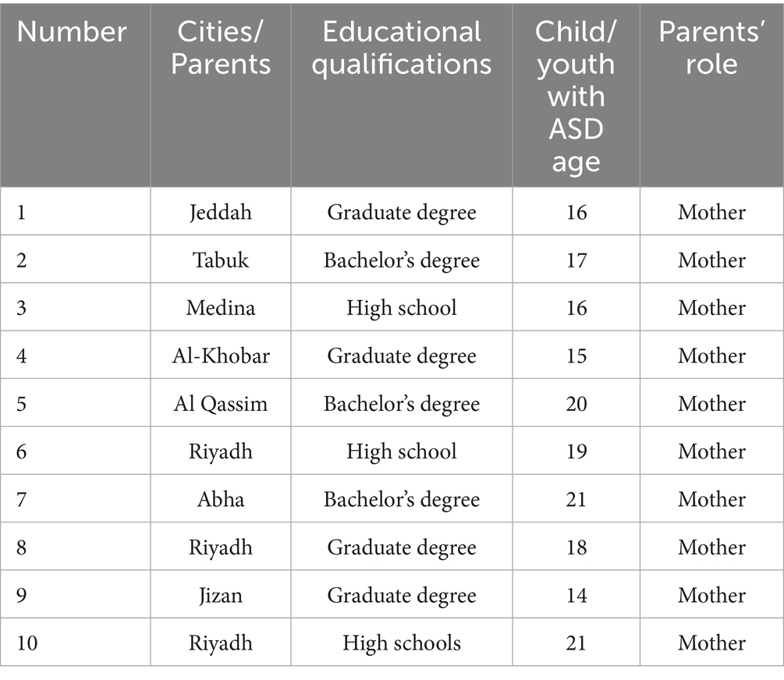Click the Jeddah city cell
This screenshot has width=784, height=680.
coord(221,212)
